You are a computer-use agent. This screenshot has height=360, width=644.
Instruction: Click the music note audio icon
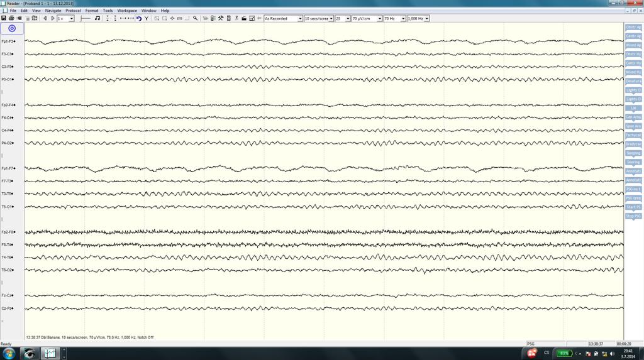[x=97, y=18]
